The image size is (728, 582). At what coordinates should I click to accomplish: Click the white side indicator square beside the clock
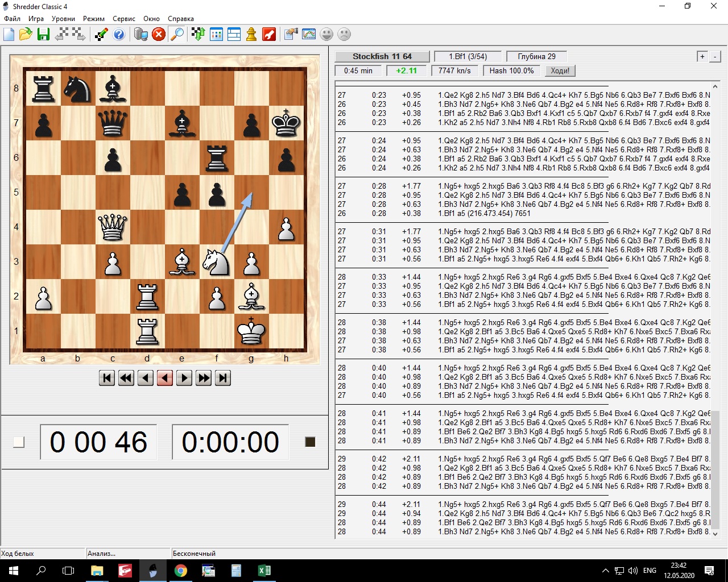[19, 442]
